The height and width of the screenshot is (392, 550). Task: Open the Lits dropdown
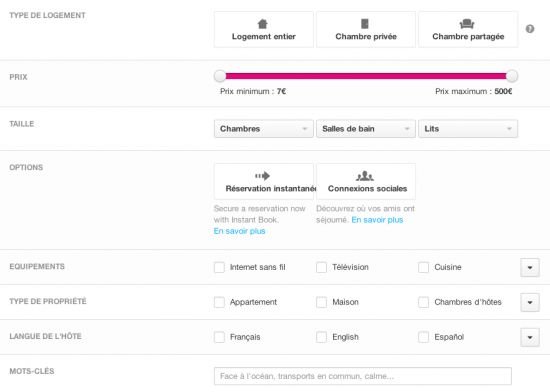click(x=468, y=129)
